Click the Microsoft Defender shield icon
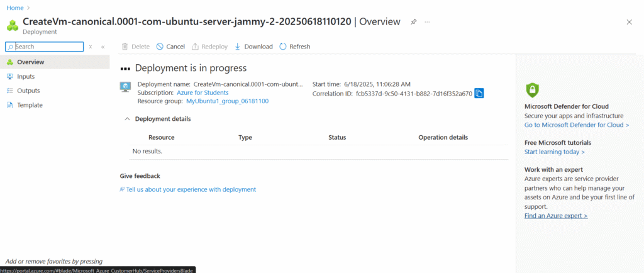Screen dimensions: 644x273 (532, 90)
